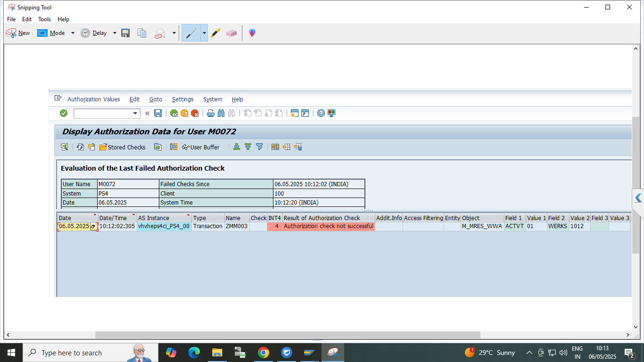Image resolution: width=644 pixels, height=362 pixels.
Task: Open Google Chrome from the taskbar
Action: 264,353
